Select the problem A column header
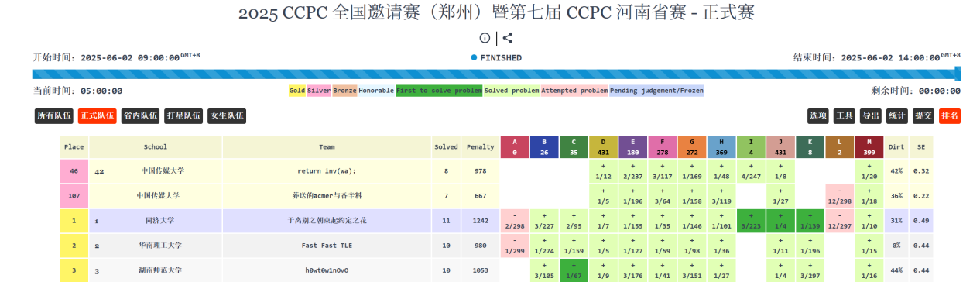980x282 pixels. 514,147
